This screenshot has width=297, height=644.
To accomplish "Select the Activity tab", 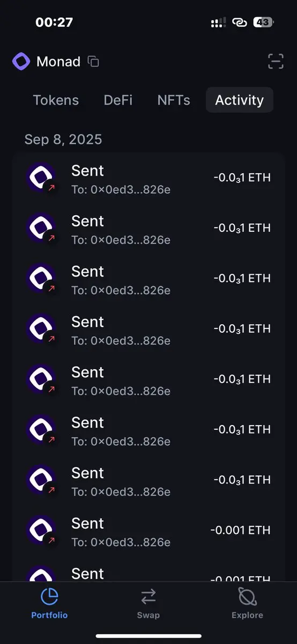I will (240, 100).
